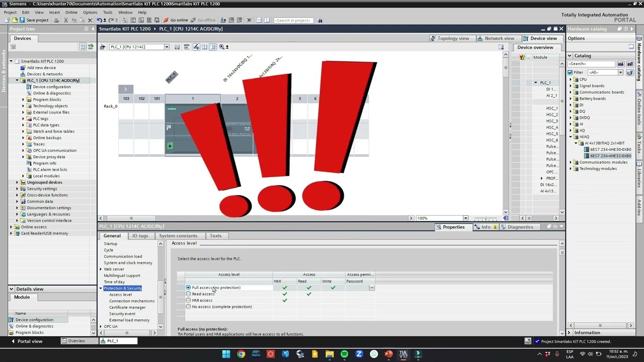Click the Split editor space horizontally icon

coord(258,20)
